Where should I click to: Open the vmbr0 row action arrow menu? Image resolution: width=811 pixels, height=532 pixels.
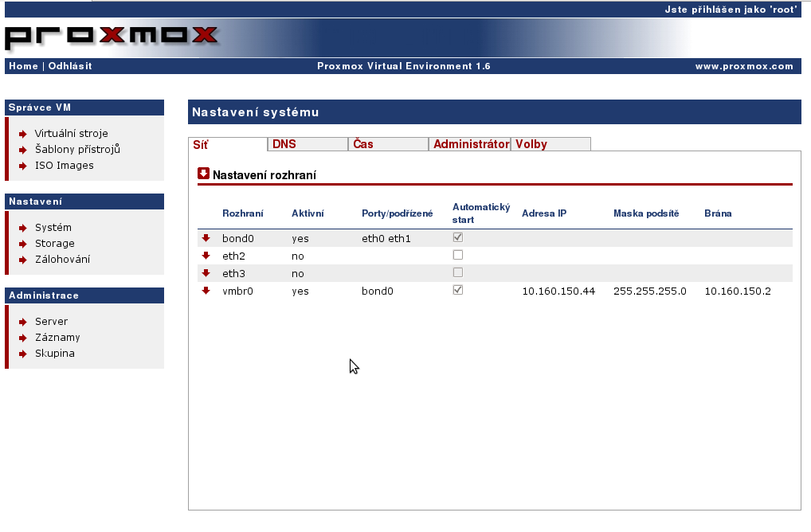206,291
